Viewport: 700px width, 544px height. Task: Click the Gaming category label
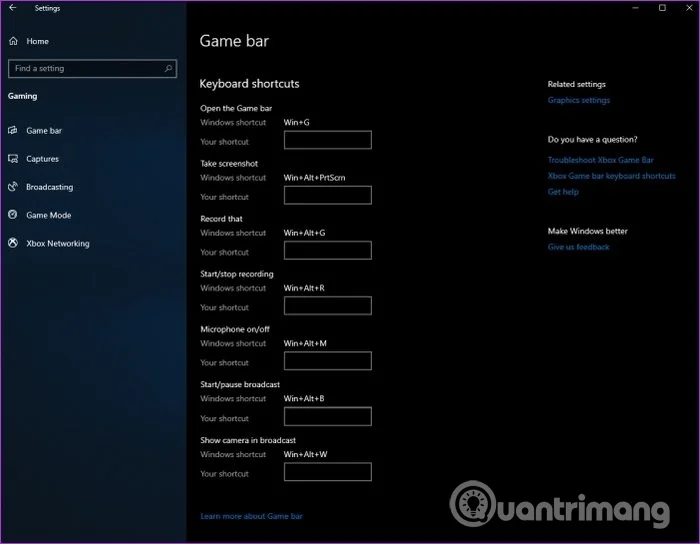22,96
